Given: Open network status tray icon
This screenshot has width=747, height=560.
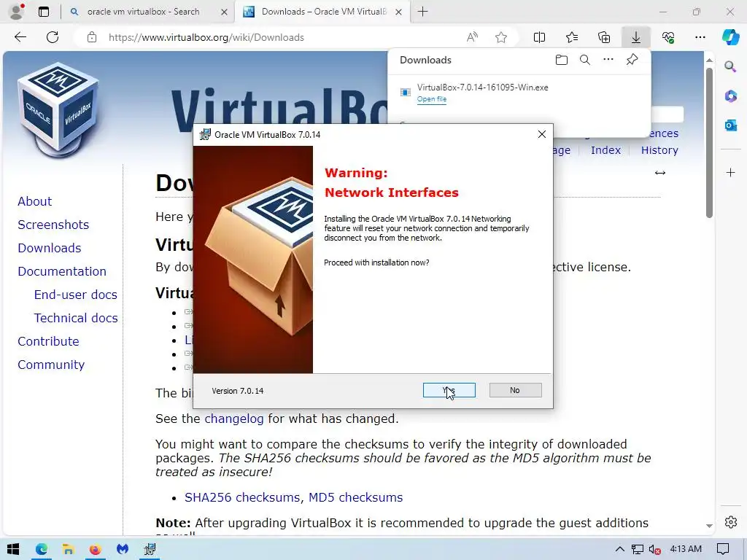Looking at the screenshot, I should click(x=637, y=549).
